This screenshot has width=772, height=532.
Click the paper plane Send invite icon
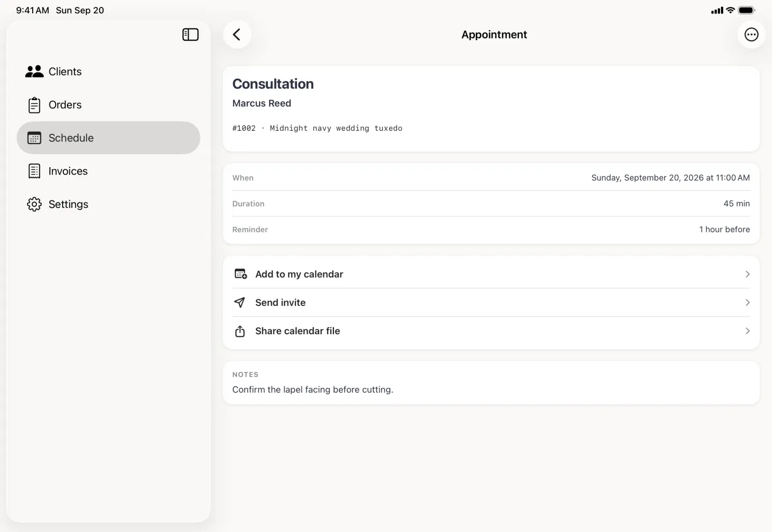[240, 303]
